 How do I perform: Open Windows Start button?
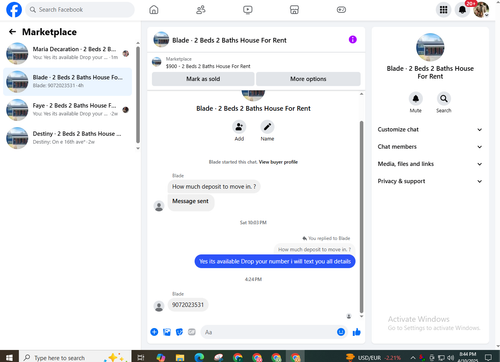9,358
